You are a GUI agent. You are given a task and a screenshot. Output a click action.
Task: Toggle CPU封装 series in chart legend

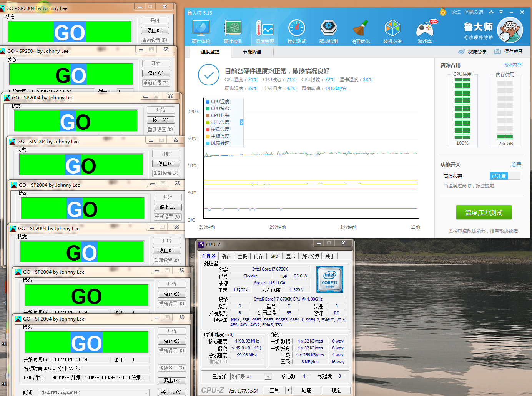tap(218, 115)
